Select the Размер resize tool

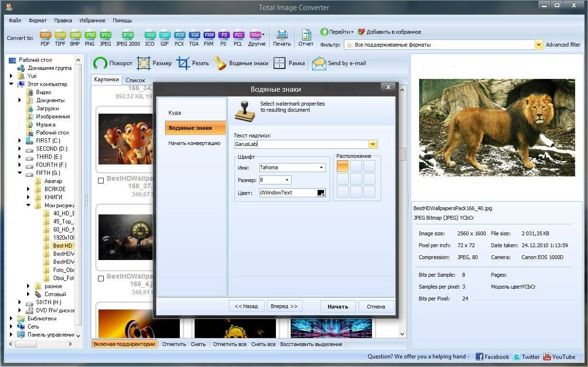click(154, 63)
